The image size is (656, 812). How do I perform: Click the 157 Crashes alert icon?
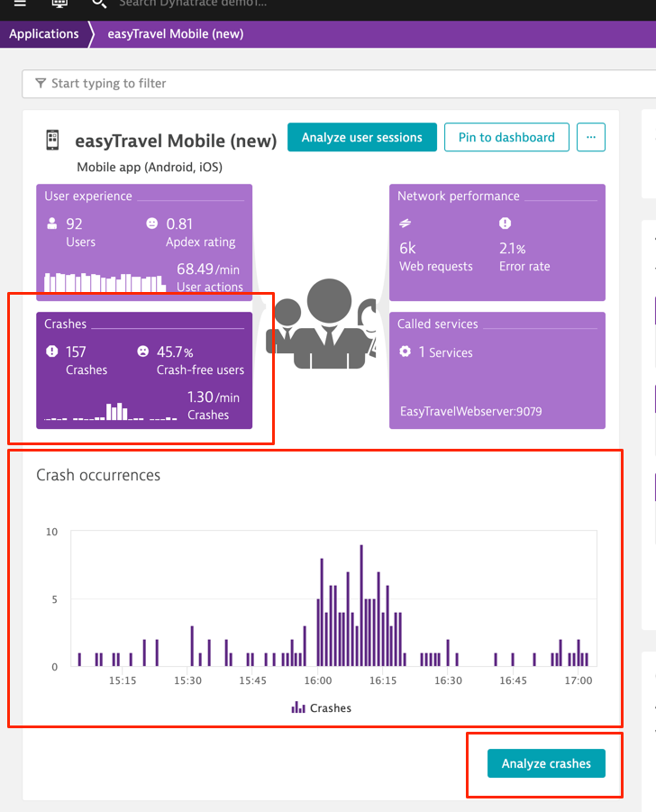(51, 351)
